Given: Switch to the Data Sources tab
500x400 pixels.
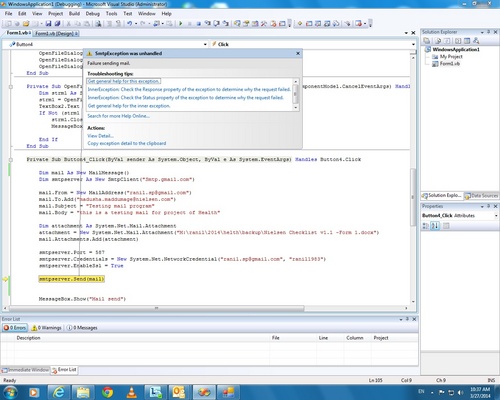Looking at the screenshot, I should pos(481,196).
